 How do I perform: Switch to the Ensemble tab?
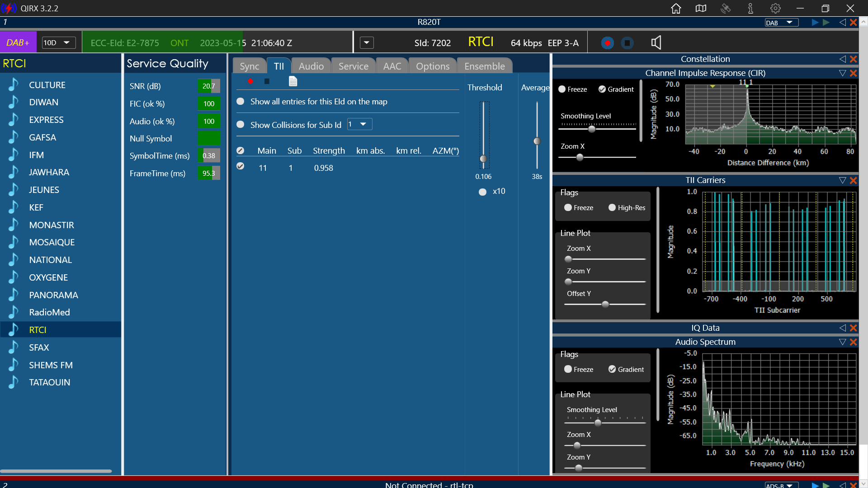coord(485,66)
